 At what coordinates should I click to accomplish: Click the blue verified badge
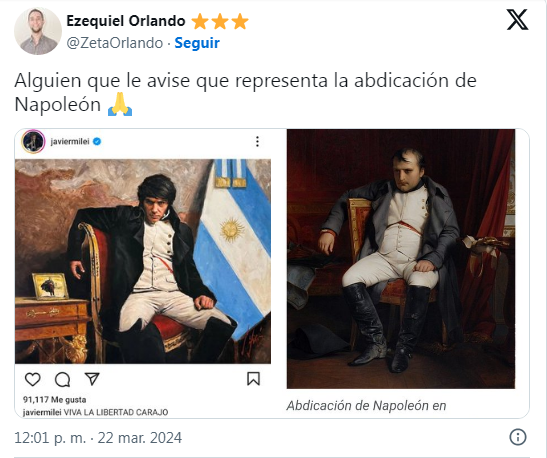point(97,142)
